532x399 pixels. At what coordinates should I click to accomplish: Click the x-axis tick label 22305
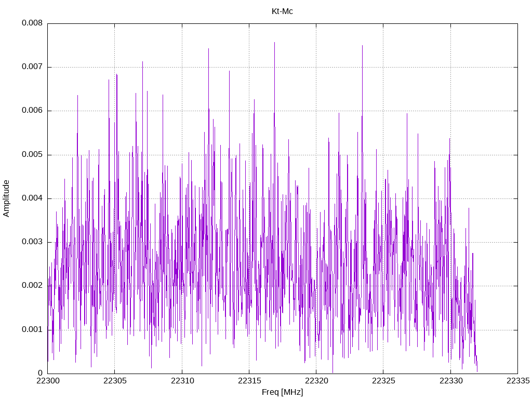(115, 381)
